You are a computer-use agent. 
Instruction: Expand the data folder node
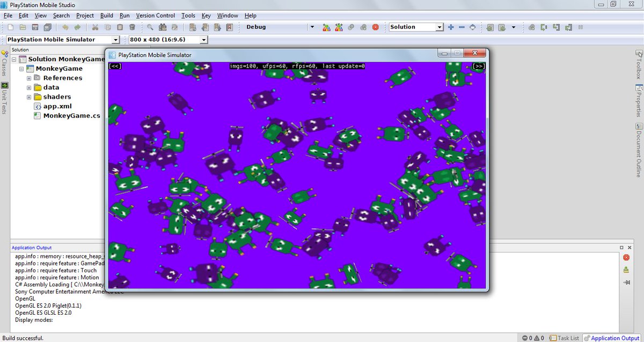(30, 87)
